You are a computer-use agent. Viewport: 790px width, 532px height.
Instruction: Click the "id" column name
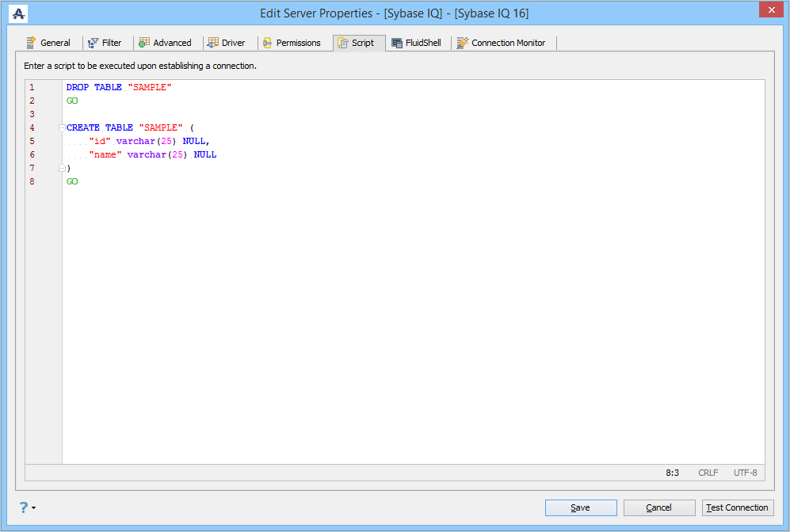pyautogui.click(x=100, y=142)
